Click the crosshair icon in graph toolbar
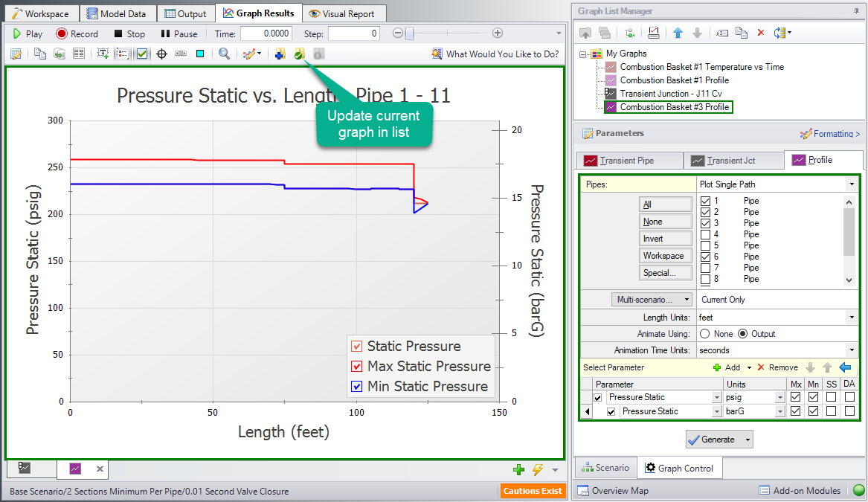Screen dimensions: 868x502 [x=161, y=54]
